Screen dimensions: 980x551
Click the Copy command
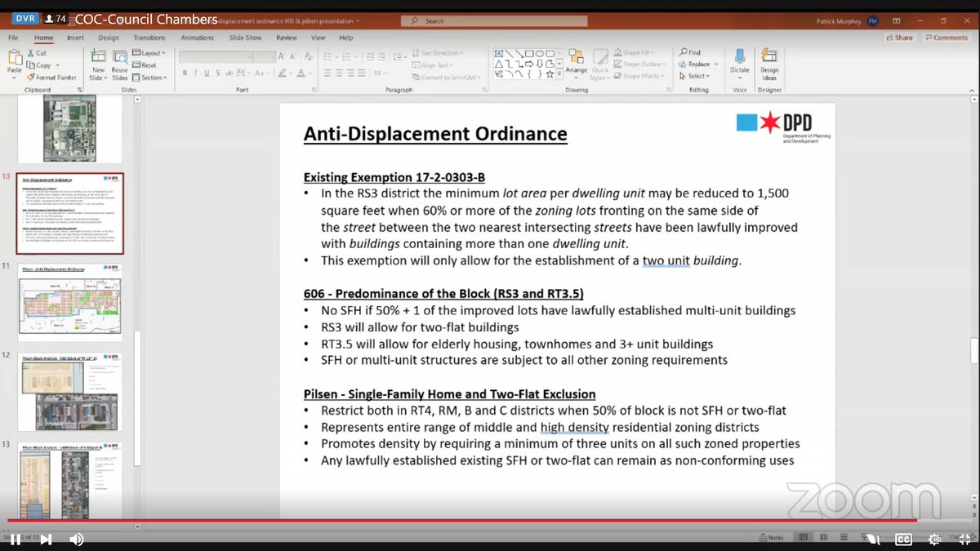click(38, 65)
